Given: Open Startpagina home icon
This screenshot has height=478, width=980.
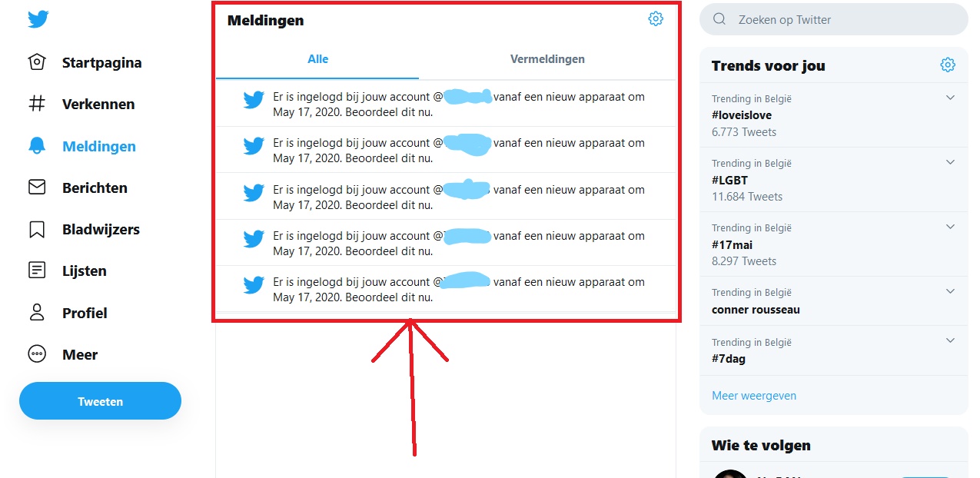Looking at the screenshot, I should pos(37,62).
